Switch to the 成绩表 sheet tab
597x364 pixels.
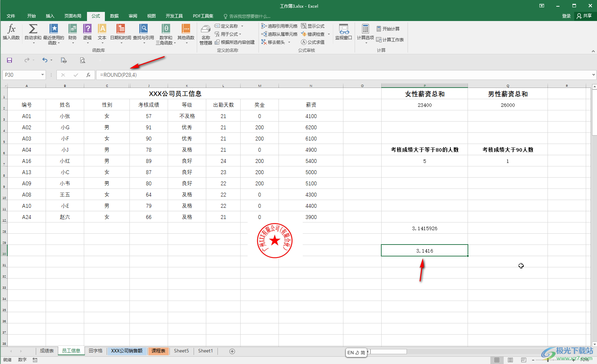point(47,351)
